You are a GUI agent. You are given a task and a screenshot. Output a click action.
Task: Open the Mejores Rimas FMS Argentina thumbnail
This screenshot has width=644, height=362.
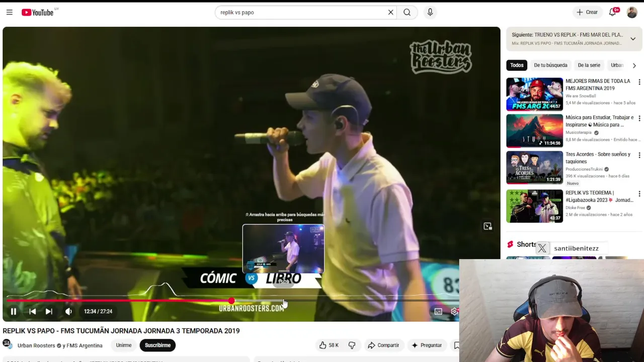pyautogui.click(x=534, y=94)
